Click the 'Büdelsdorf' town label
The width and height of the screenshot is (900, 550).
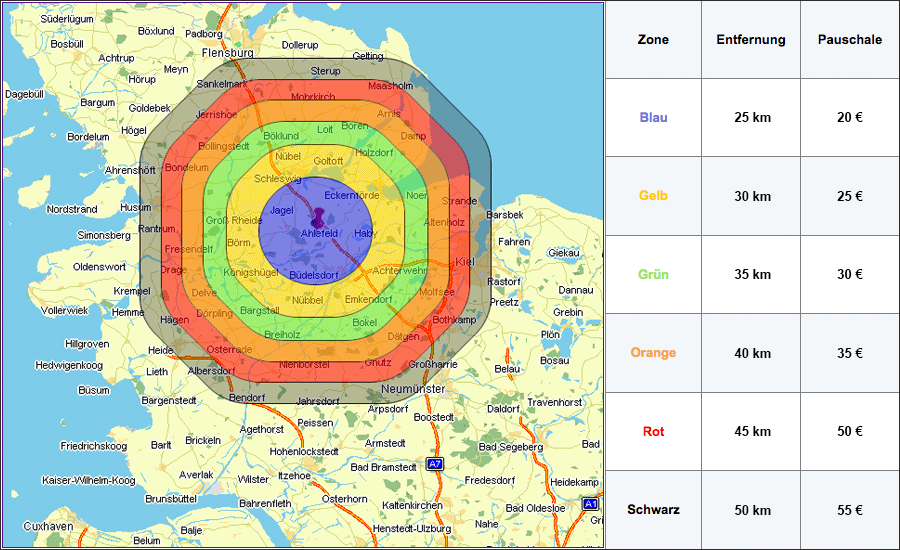313,275
